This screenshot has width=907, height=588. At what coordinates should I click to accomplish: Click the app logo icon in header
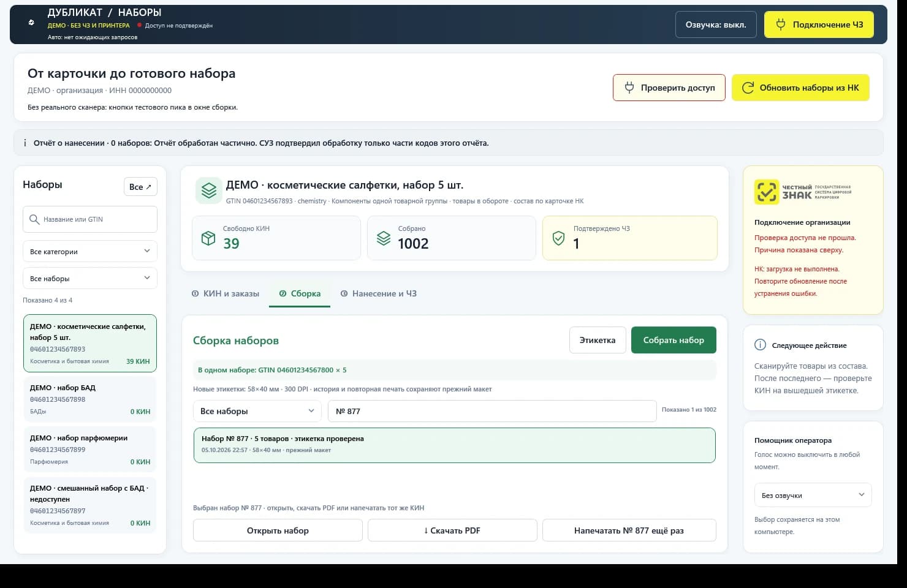(x=31, y=23)
